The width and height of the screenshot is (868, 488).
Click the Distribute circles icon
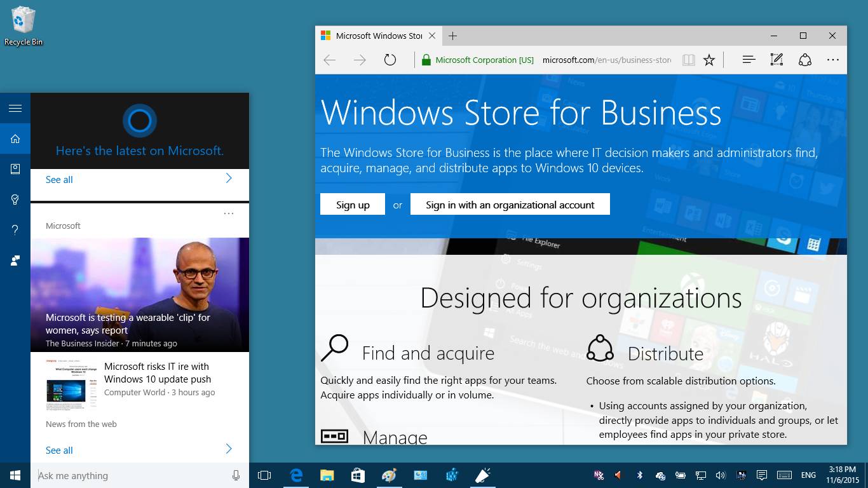(600, 348)
